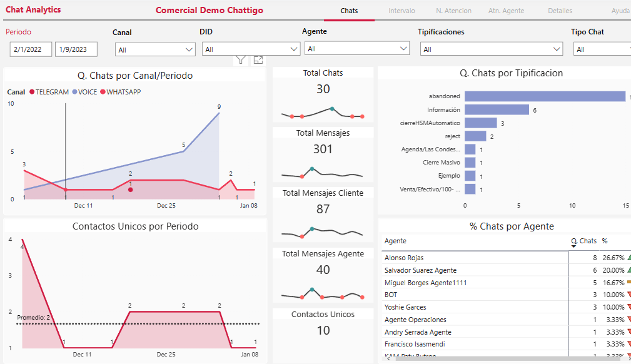Click yellow trend indicator for Miguel Borges Agente1111
The width and height of the screenshot is (631, 364).
coord(628,283)
